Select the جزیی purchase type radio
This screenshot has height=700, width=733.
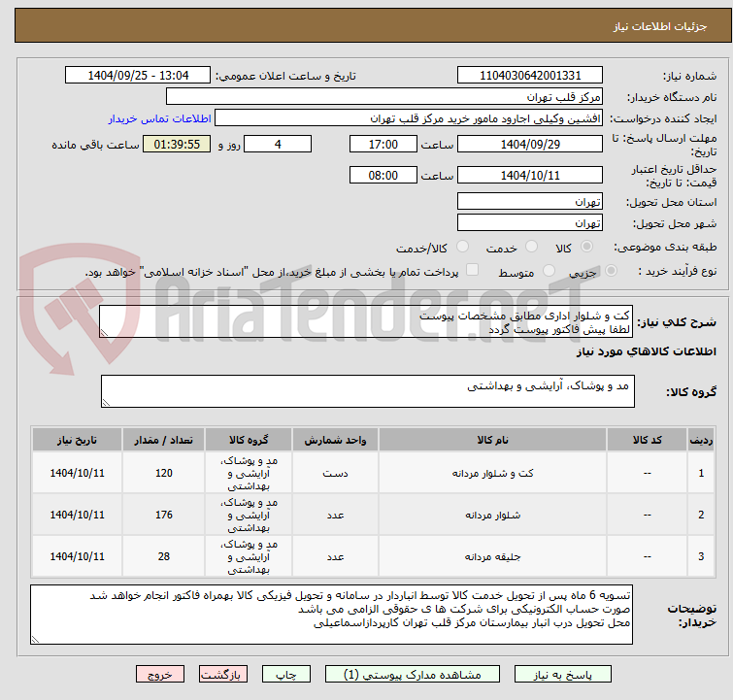point(611,270)
